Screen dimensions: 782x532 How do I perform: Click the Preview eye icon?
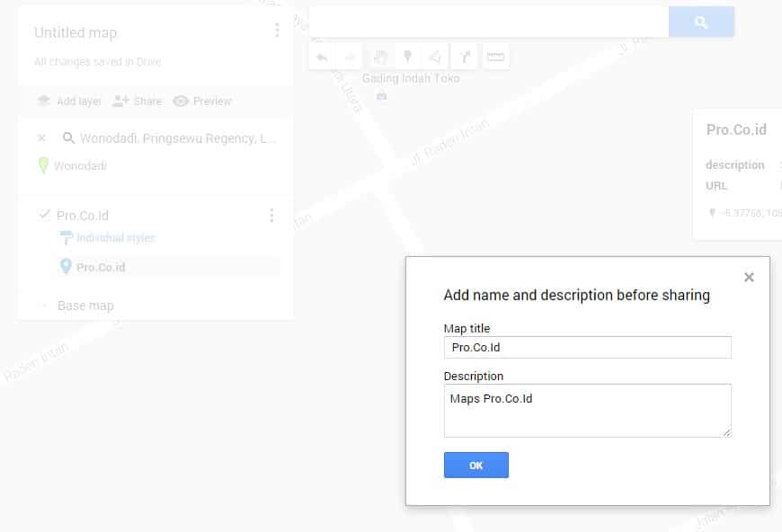click(x=181, y=101)
